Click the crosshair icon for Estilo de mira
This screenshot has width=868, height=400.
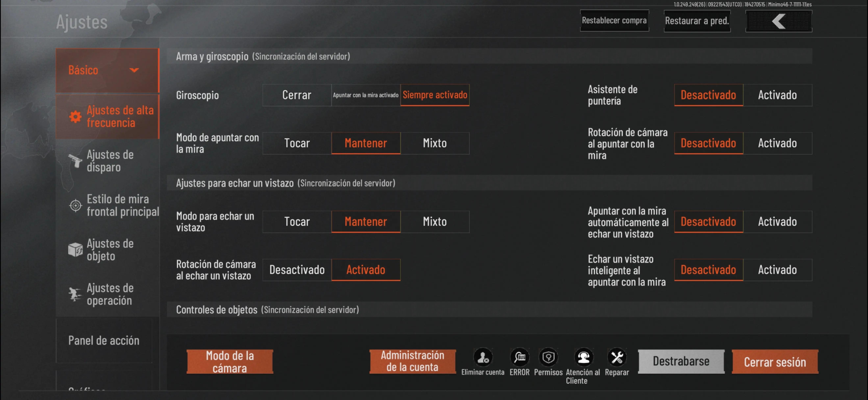click(75, 205)
